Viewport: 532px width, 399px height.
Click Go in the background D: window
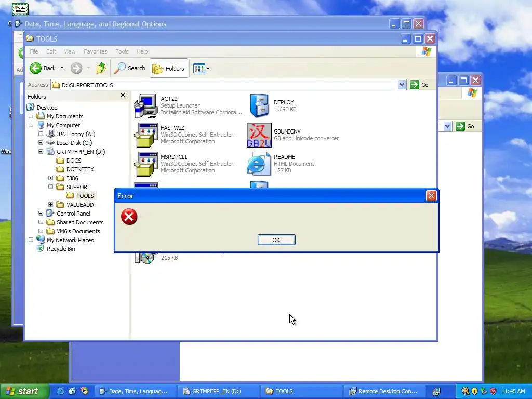tap(465, 126)
